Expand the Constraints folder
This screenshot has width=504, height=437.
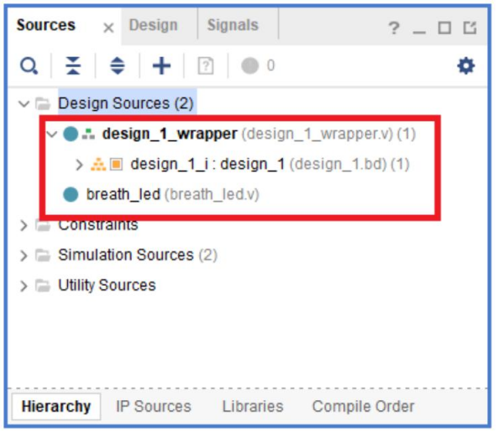(24, 225)
